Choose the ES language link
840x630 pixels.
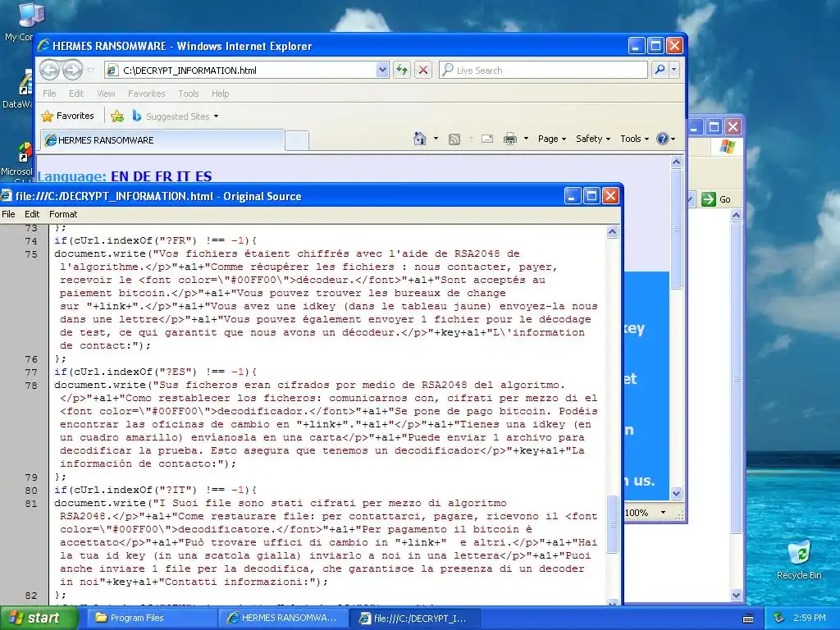pyautogui.click(x=203, y=176)
